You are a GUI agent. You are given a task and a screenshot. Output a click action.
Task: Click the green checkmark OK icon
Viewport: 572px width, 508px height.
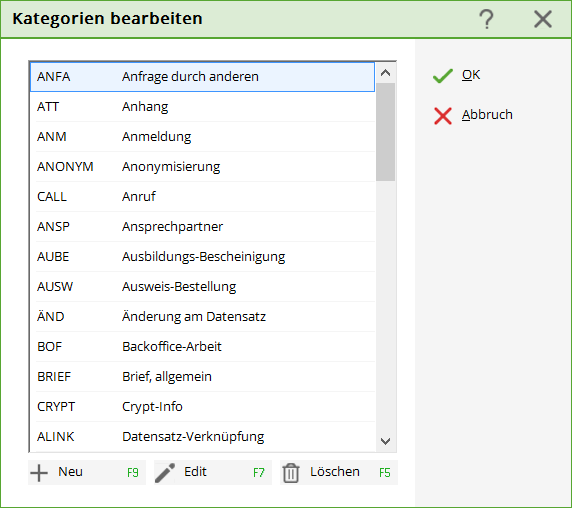[x=442, y=76]
